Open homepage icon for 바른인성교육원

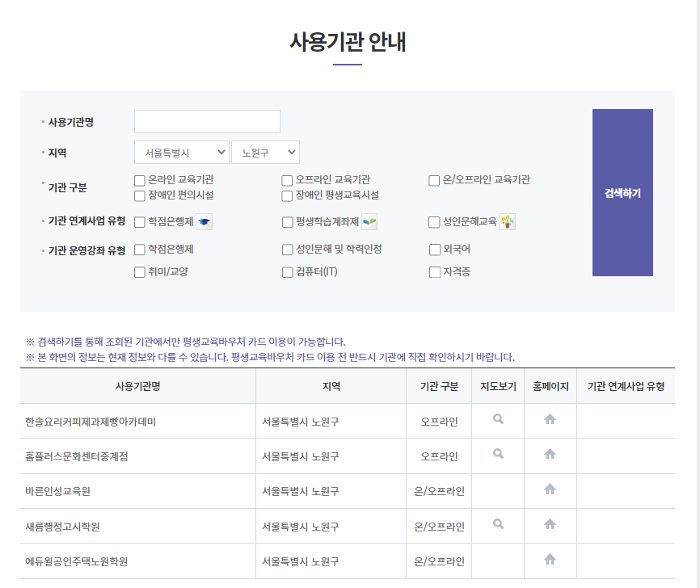550,489
